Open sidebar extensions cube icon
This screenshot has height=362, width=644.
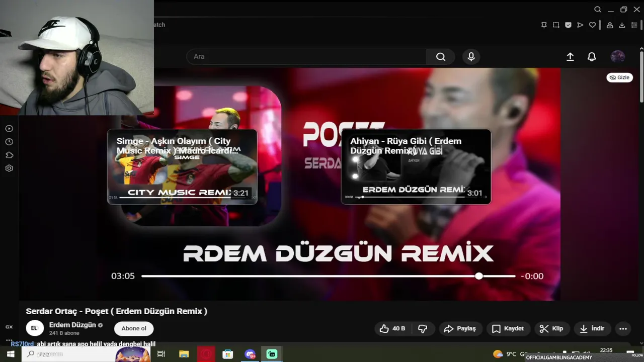[9, 155]
